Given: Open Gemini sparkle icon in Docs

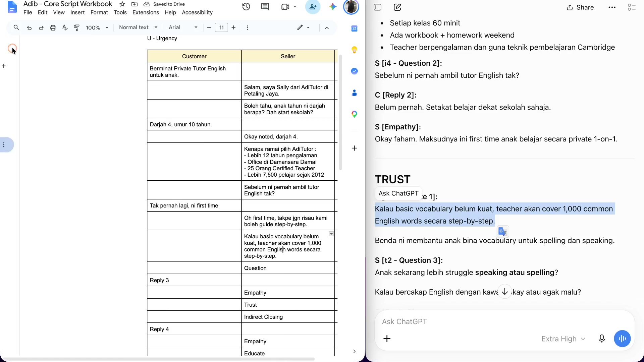Looking at the screenshot, I should click(x=333, y=7).
